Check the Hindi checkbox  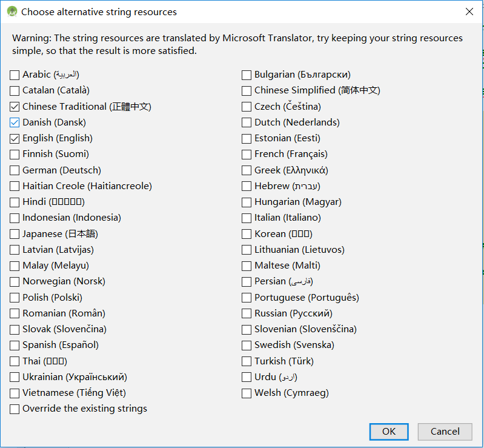pyautogui.click(x=15, y=202)
